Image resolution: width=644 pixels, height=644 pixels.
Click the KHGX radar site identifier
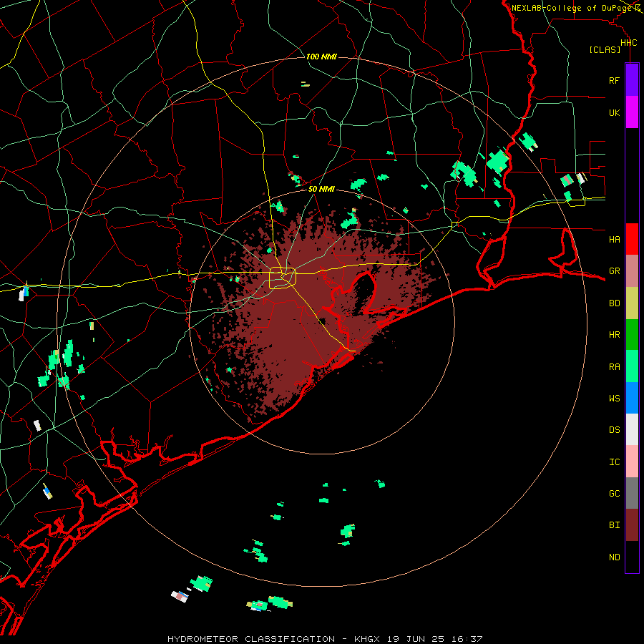[x=367, y=639]
